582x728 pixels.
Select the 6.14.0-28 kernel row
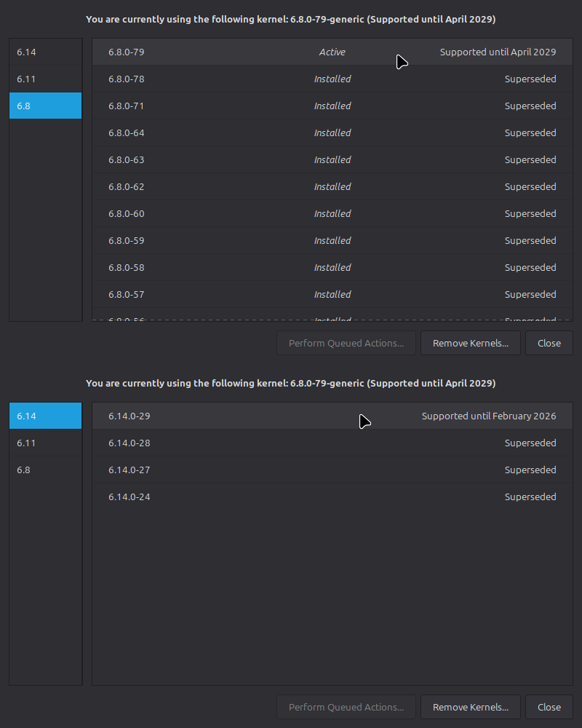click(x=332, y=443)
